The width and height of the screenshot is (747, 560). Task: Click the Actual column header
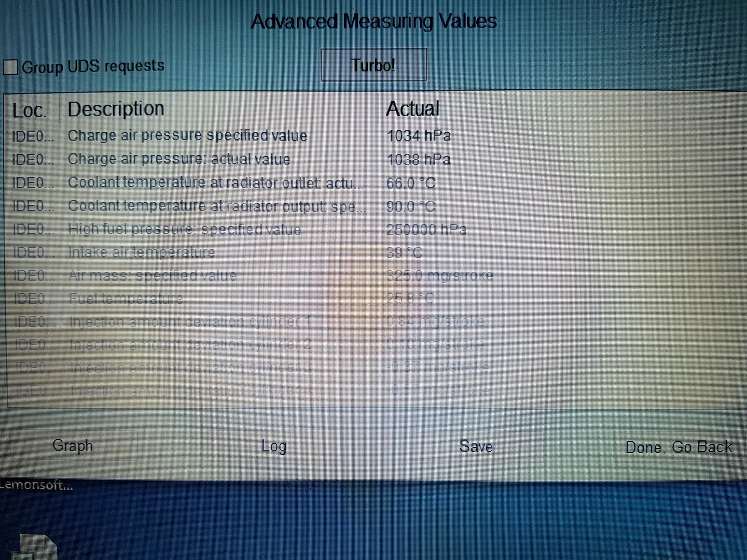(413, 109)
